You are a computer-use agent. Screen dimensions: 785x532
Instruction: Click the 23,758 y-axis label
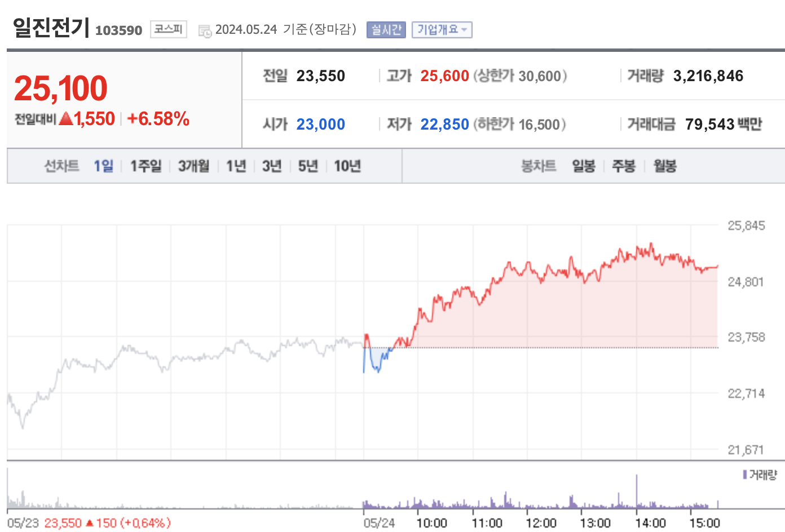click(x=746, y=337)
